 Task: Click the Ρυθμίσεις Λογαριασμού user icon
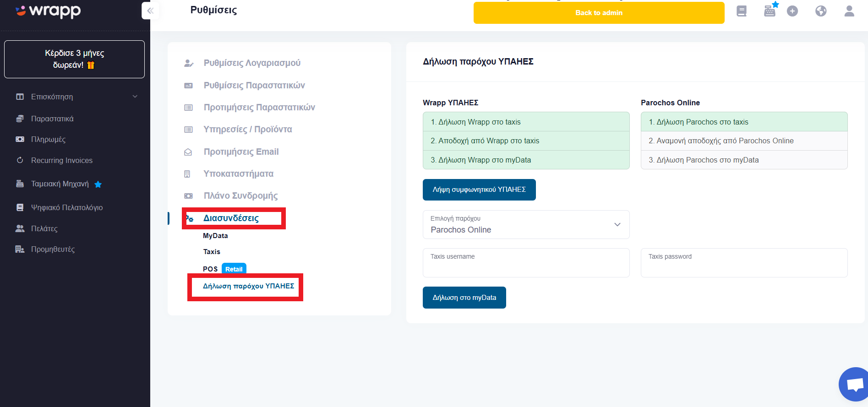point(188,63)
